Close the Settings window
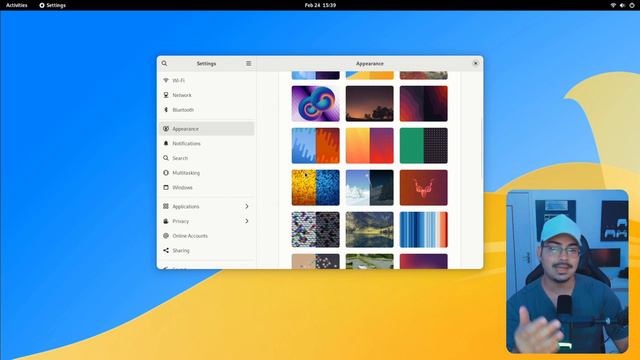Viewport: 640px width, 360px height. point(475,63)
